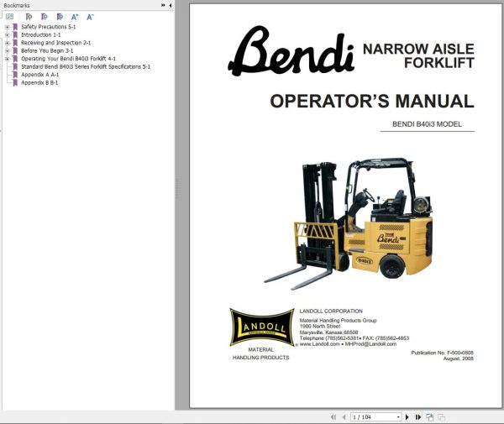Open Introduction 1-1 bookmark
The width and height of the screenshot is (504, 424).
(x=41, y=34)
